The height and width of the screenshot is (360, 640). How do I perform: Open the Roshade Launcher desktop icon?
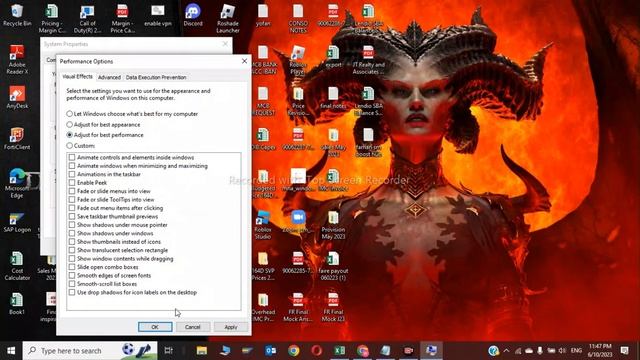point(228,18)
